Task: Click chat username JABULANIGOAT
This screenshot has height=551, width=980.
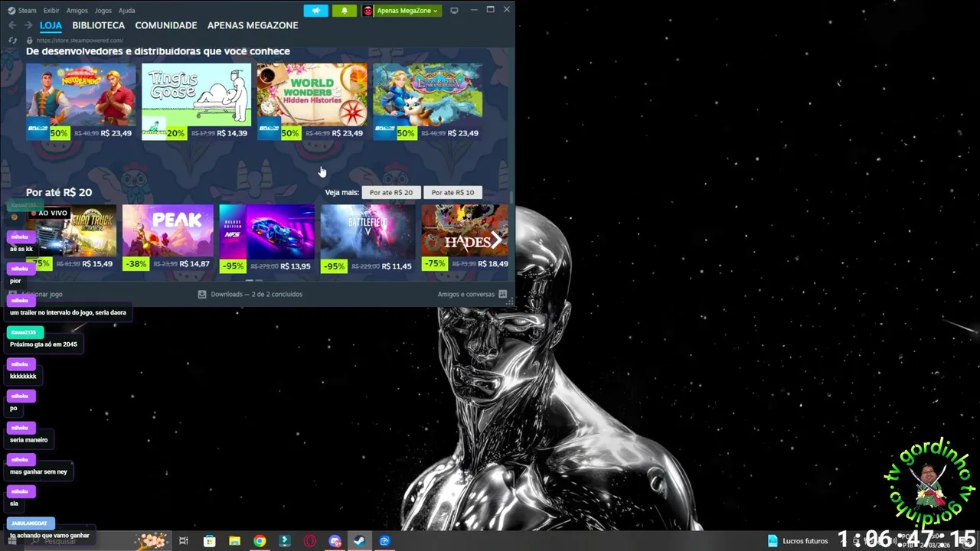Action: (30, 523)
